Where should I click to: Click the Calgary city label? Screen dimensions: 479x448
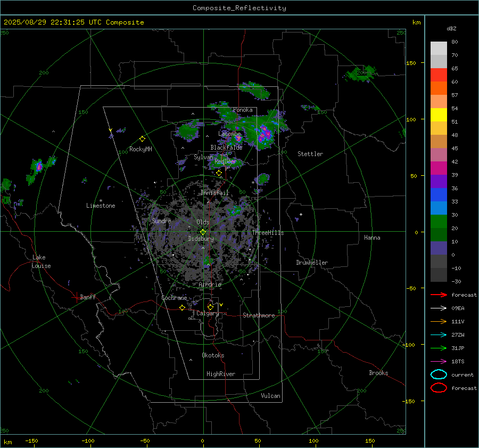[208, 313]
